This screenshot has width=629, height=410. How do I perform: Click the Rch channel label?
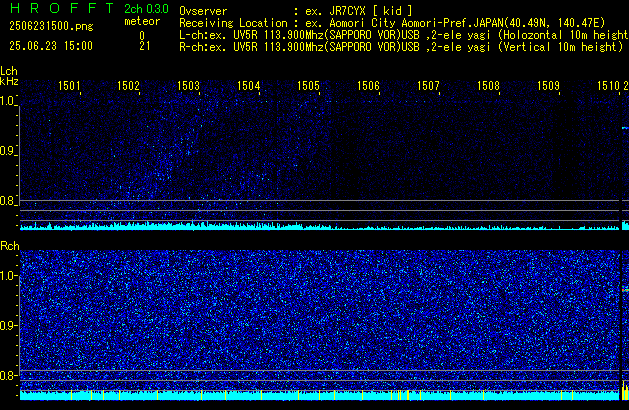10,246
